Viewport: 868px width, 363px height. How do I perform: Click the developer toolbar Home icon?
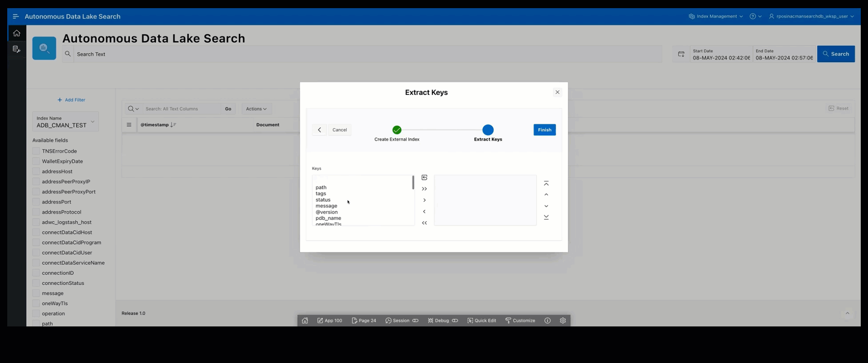tap(305, 321)
